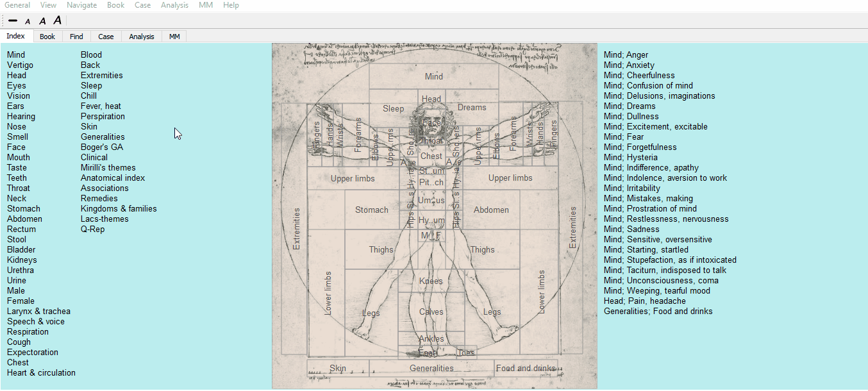The height and width of the screenshot is (391, 868).
Task: Open the Anatomical index chapter
Action: pyautogui.click(x=113, y=178)
